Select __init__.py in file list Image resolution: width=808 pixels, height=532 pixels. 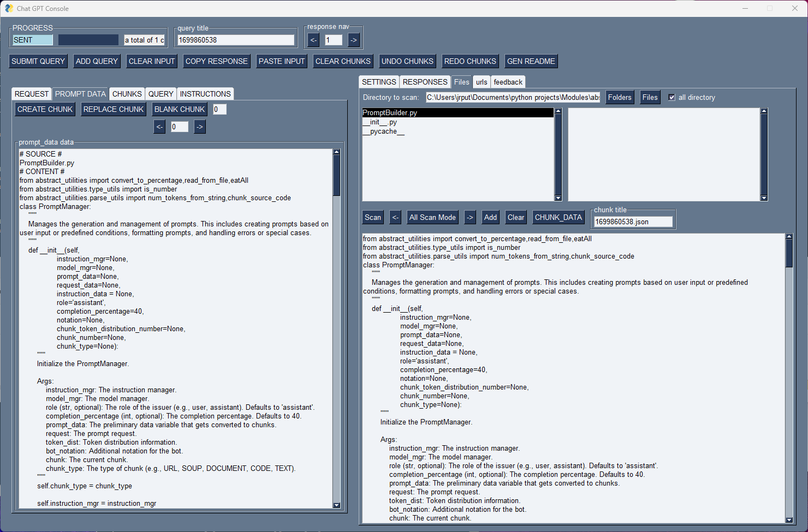[458, 122]
